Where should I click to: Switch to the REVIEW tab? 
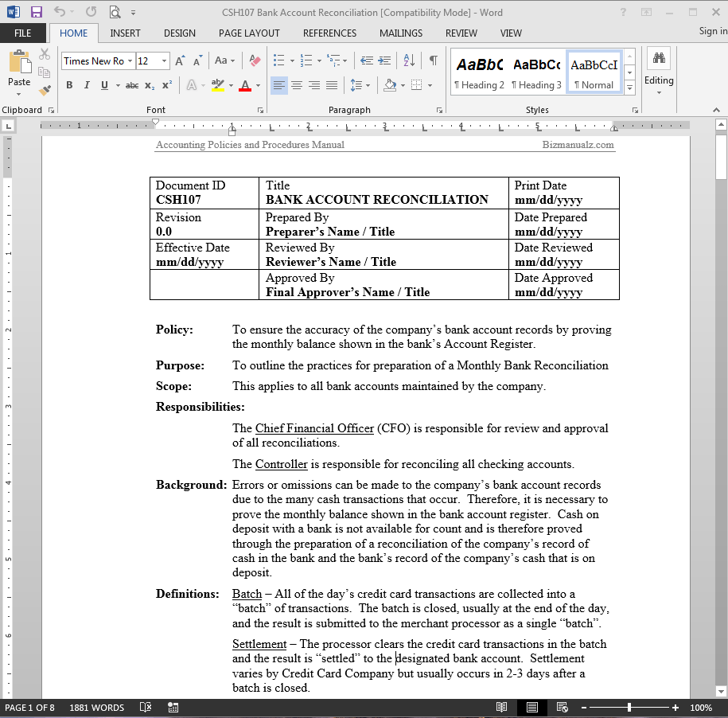(x=461, y=33)
